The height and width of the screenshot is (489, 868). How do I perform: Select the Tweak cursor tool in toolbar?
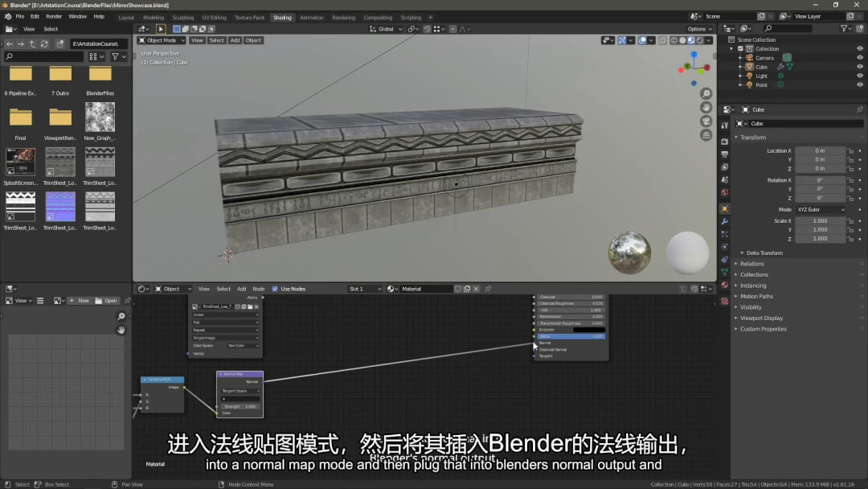[161, 29]
